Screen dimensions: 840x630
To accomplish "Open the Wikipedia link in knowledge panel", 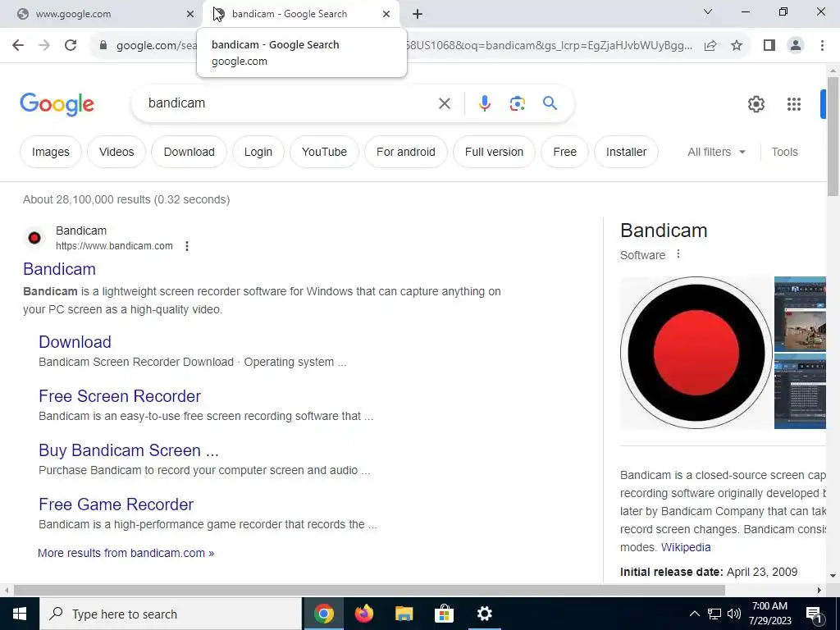I will [x=686, y=547].
